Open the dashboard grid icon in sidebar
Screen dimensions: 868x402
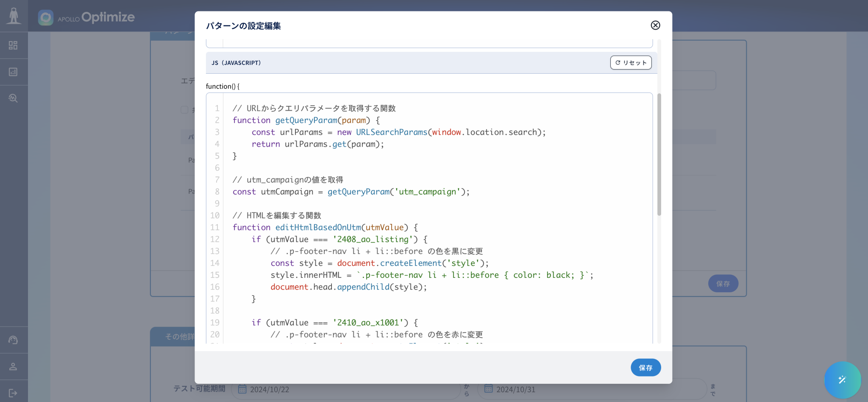click(13, 45)
